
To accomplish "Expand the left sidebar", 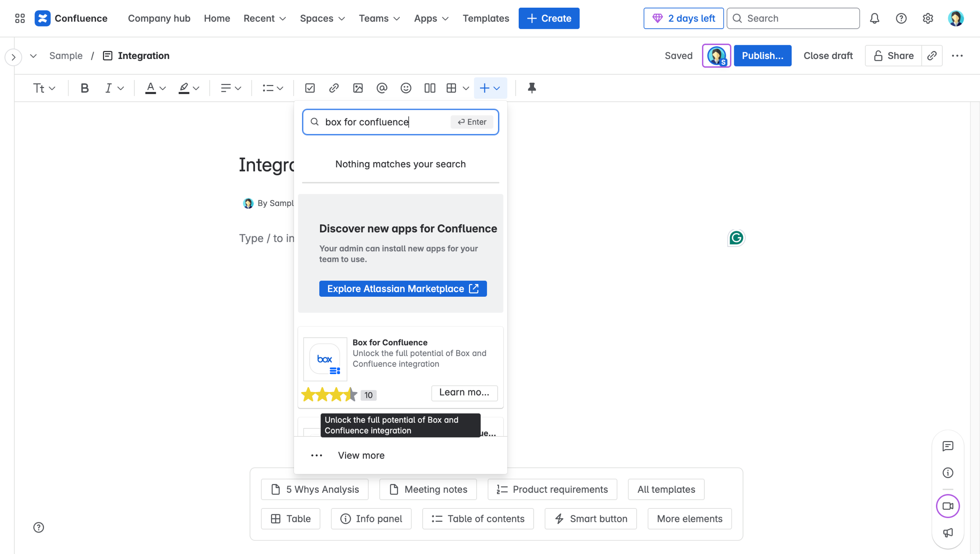I will coord(13,57).
